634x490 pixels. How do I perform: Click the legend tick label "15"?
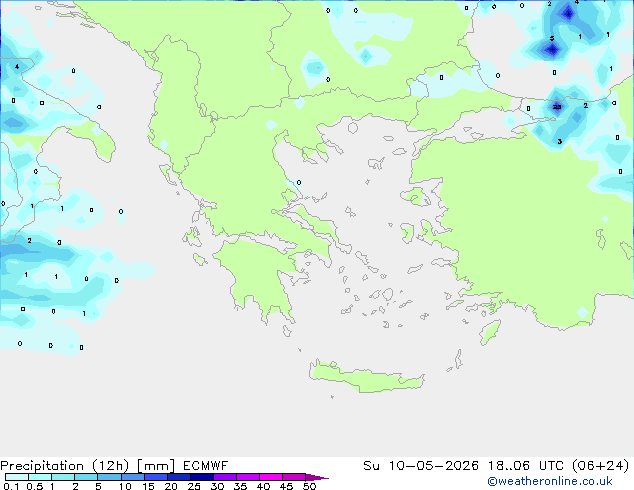[148, 486]
